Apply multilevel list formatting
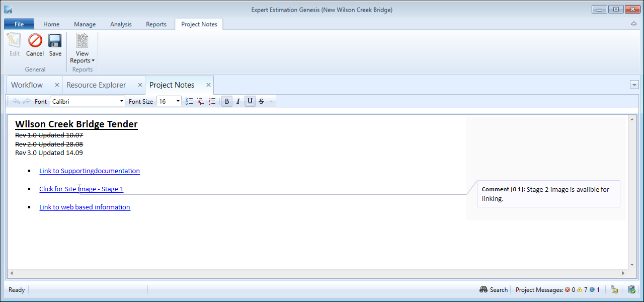The height and width of the screenshot is (302, 644). click(201, 101)
